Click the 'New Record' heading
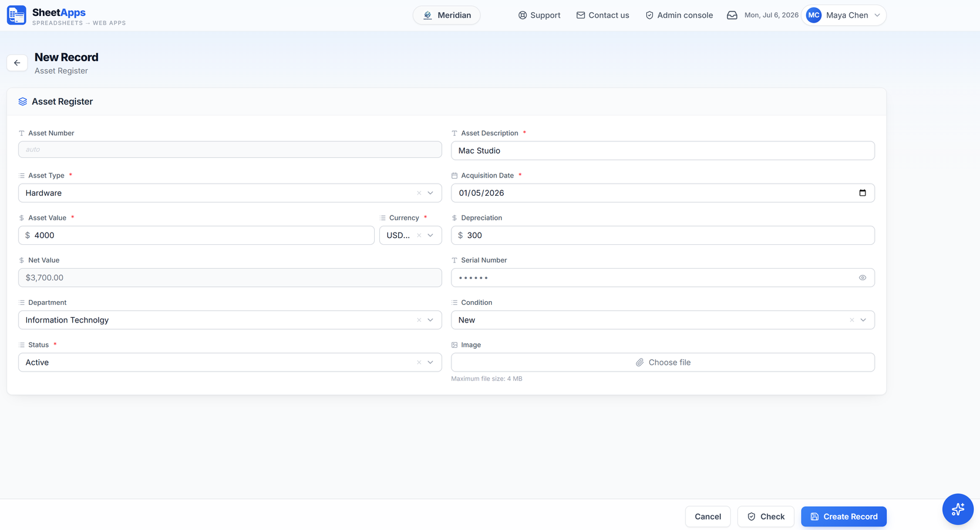The width and height of the screenshot is (980, 530). click(66, 57)
